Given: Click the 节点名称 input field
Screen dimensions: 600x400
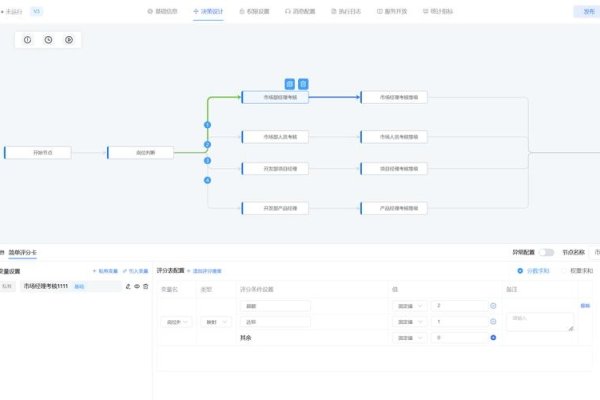Looking at the screenshot, I should [596, 252].
